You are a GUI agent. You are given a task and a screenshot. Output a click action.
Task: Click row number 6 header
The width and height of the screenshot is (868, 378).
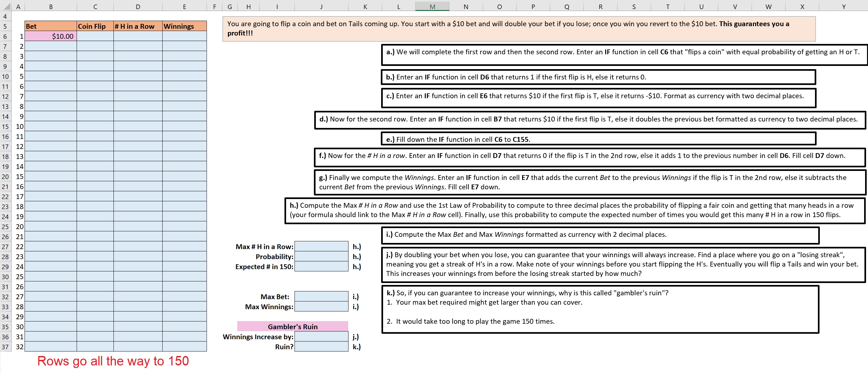tap(5, 36)
